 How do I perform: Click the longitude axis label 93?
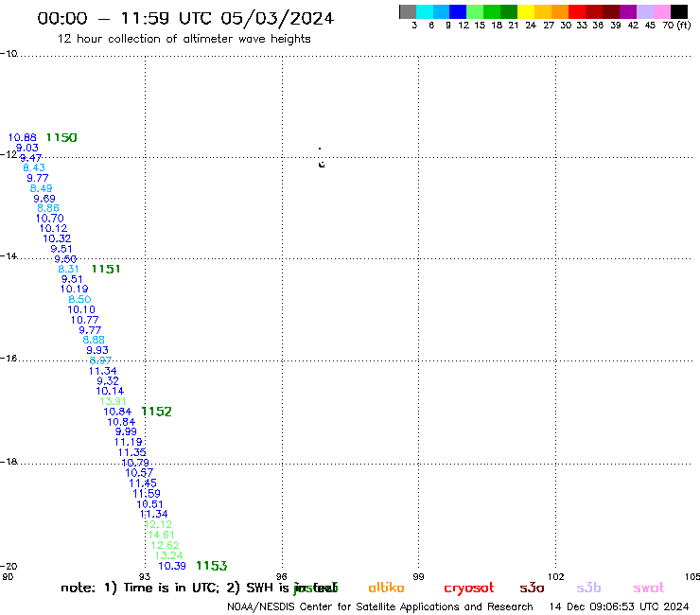pos(145,576)
